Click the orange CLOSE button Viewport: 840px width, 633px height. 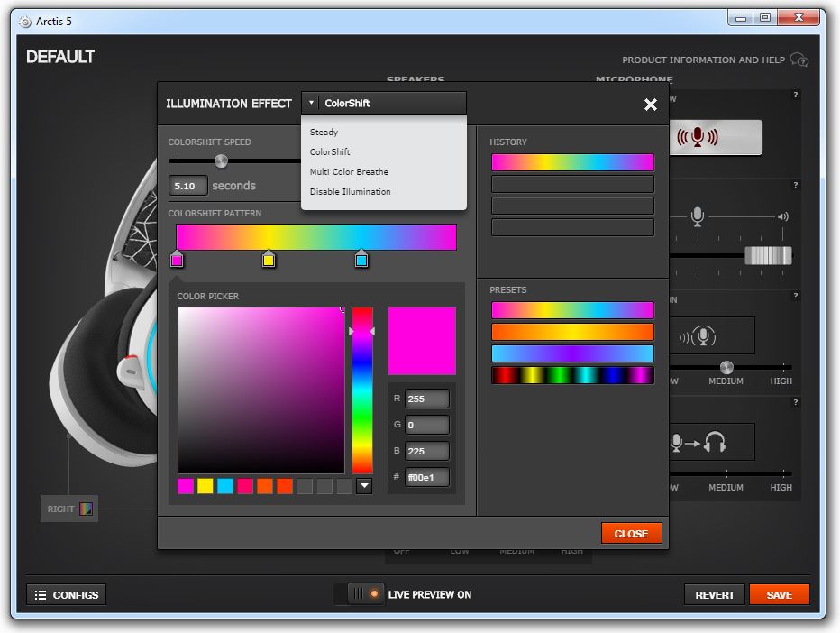coord(631,533)
